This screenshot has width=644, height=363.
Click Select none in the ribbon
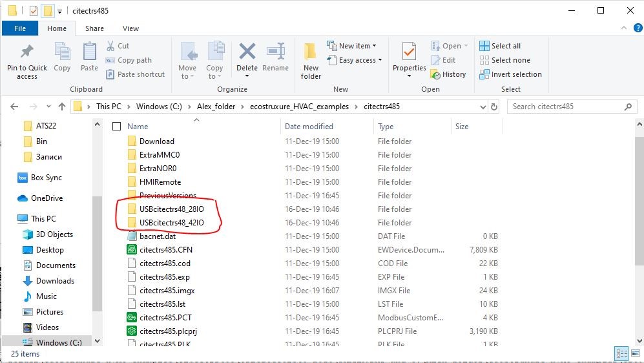pos(504,60)
